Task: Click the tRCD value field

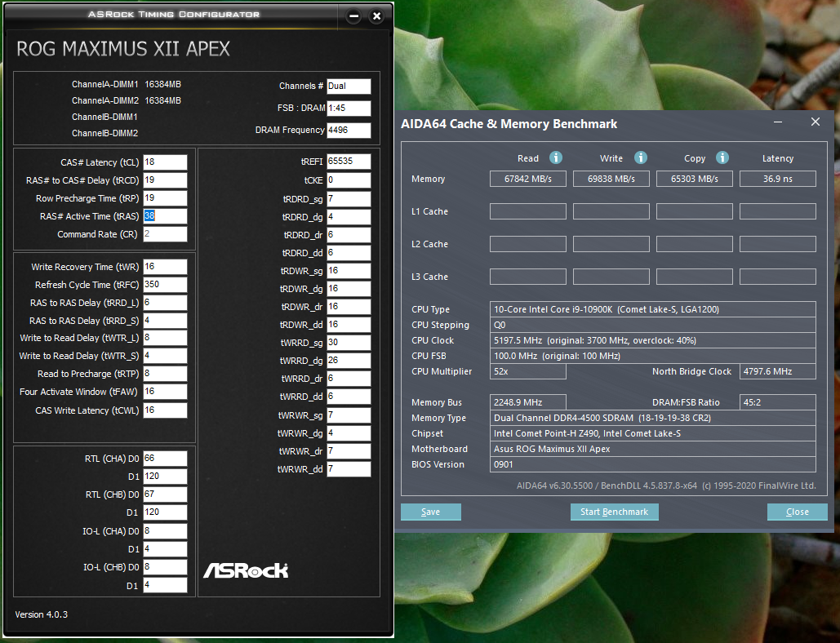Action: [x=165, y=180]
